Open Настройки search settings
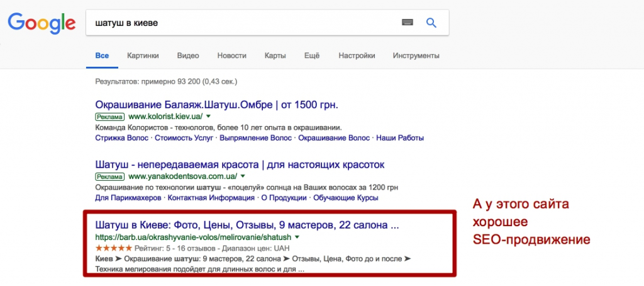The height and width of the screenshot is (286, 644). [357, 55]
